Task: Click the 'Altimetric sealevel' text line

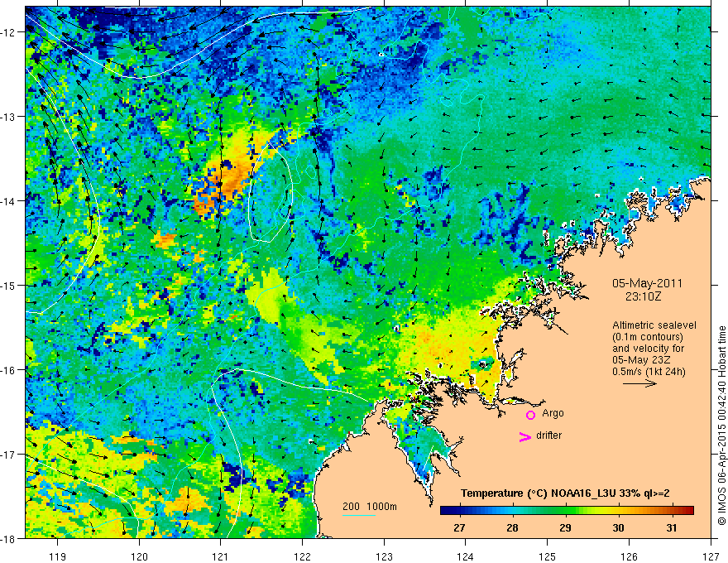Action: click(654, 325)
